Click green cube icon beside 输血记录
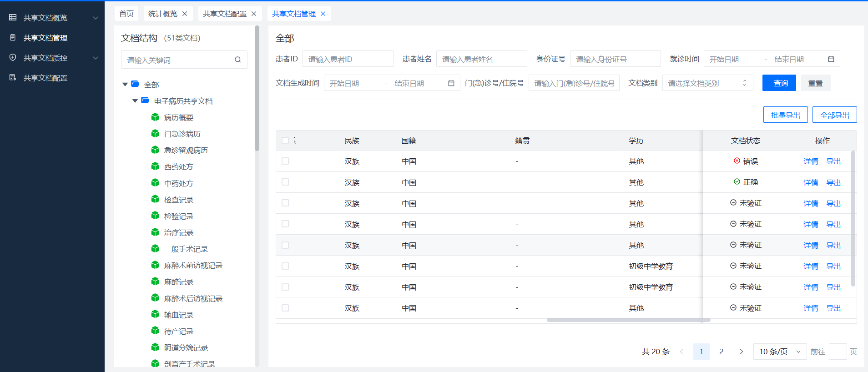 click(x=155, y=315)
